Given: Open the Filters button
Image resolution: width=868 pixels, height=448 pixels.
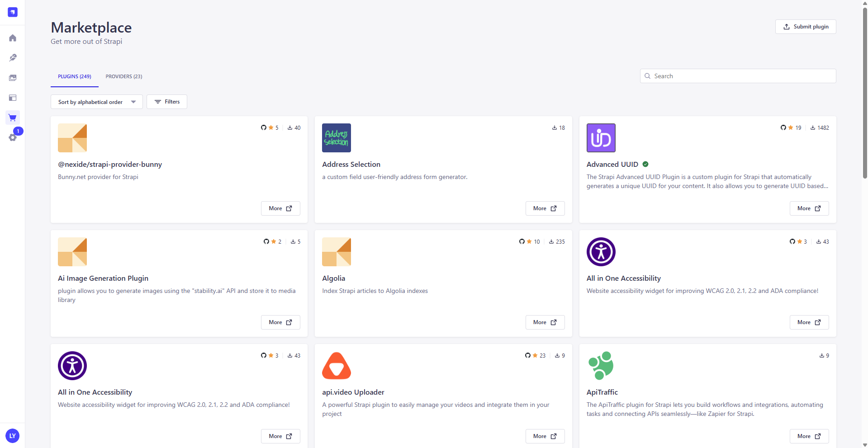Looking at the screenshot, I should pos(167,102).
